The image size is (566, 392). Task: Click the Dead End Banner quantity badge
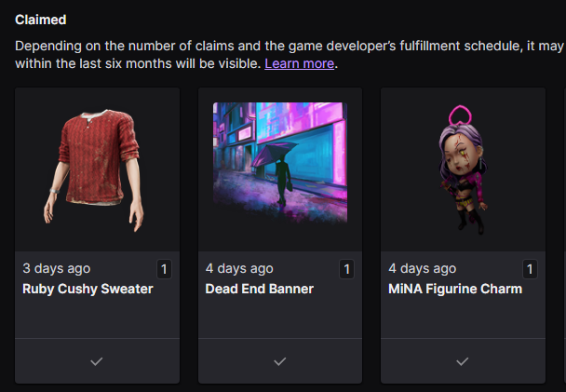coord(347,270)
